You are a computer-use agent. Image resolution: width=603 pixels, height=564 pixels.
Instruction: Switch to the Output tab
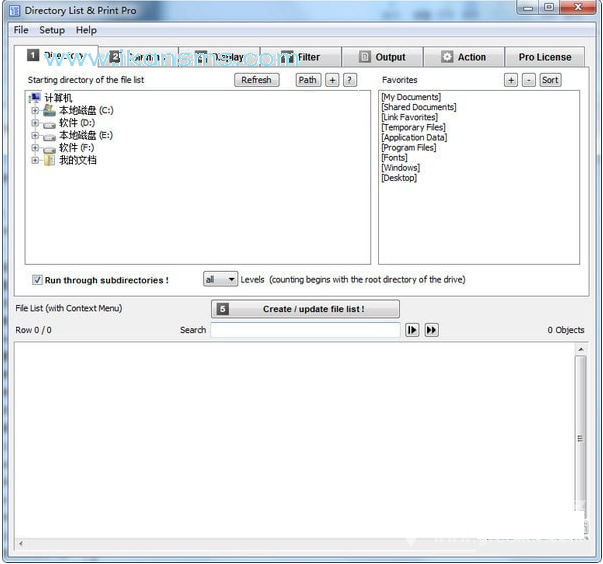pyautogui.click(x=383, y=57)
